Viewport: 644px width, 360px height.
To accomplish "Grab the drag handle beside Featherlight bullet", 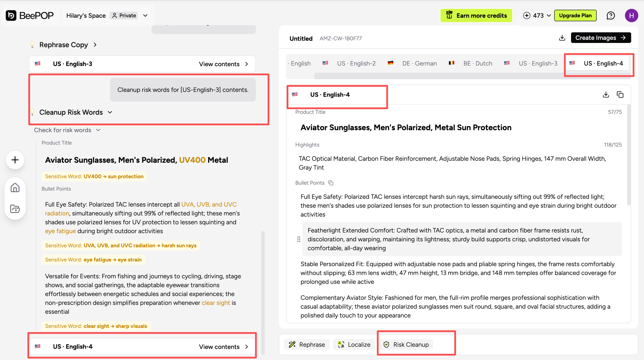I will click(299, 239).
